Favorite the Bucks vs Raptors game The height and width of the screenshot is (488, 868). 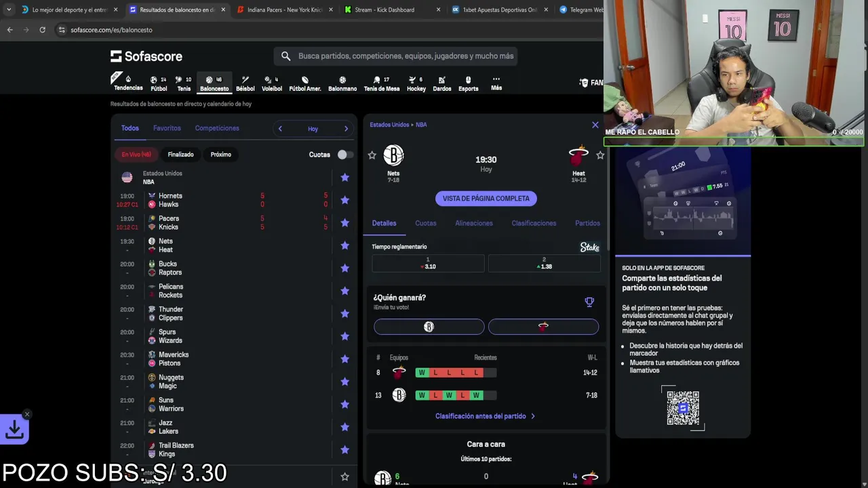tap(344, 268)
